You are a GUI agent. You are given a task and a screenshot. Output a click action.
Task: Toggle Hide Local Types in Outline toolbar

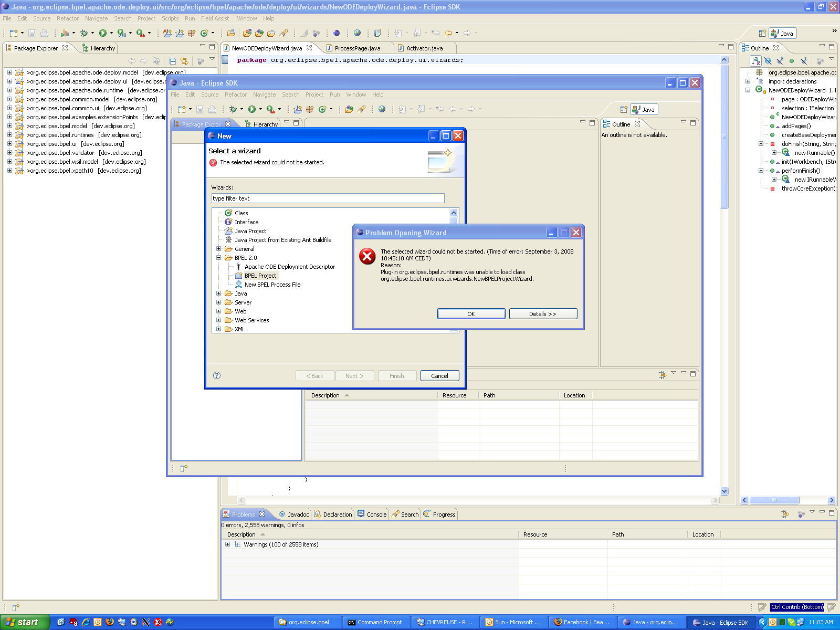click(x=804, y=61)
